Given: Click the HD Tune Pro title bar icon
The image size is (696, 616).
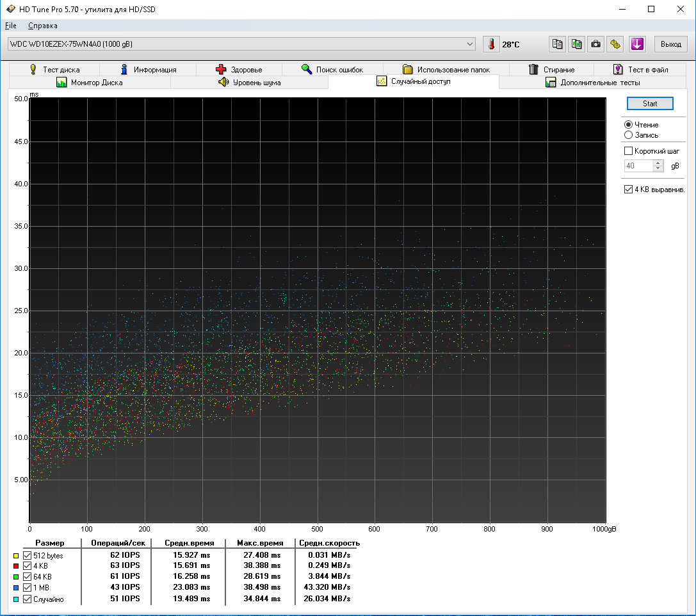Looking at the screenshot, I should pos(11,9).
